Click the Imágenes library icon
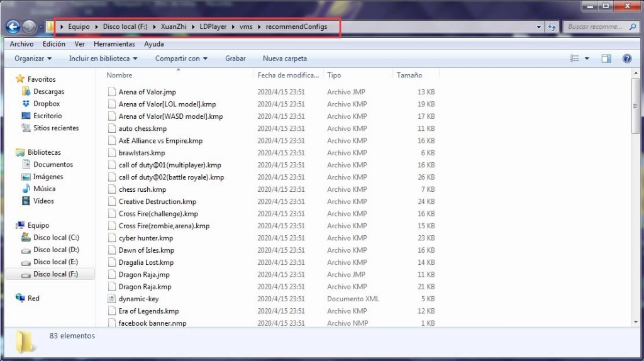This screenshot has height=361, width=644. click(26, 177)
